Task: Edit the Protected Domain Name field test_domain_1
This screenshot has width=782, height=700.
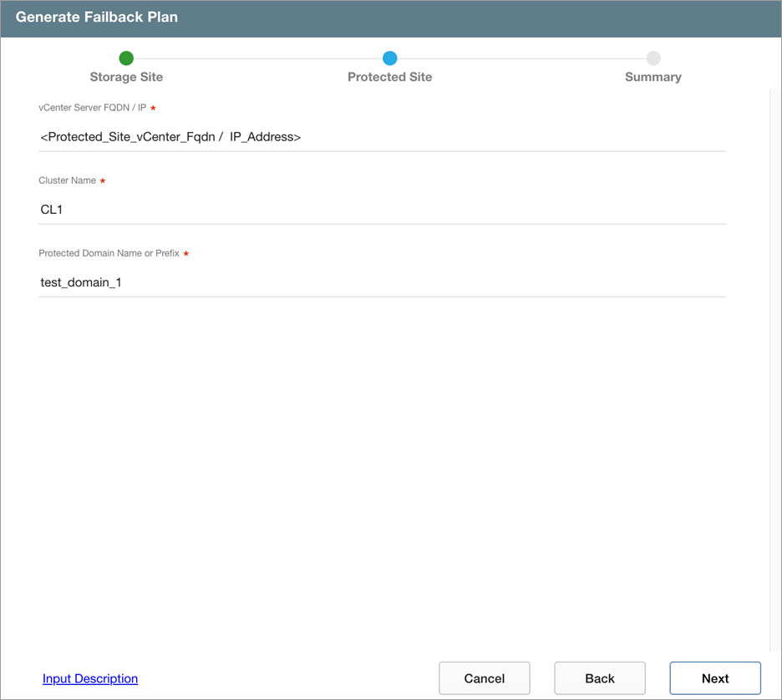Action: [382, 282]
